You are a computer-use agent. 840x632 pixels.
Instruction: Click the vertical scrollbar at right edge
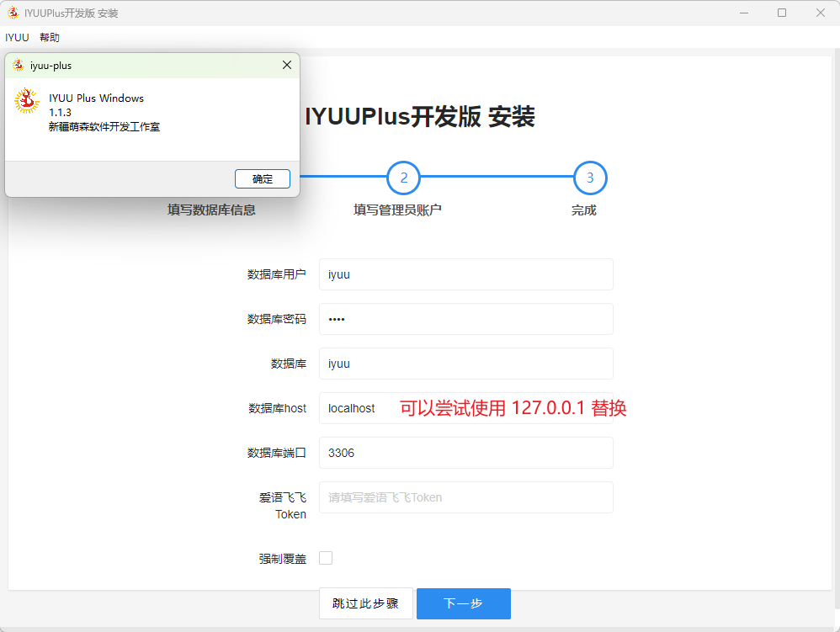click(837, 328)
